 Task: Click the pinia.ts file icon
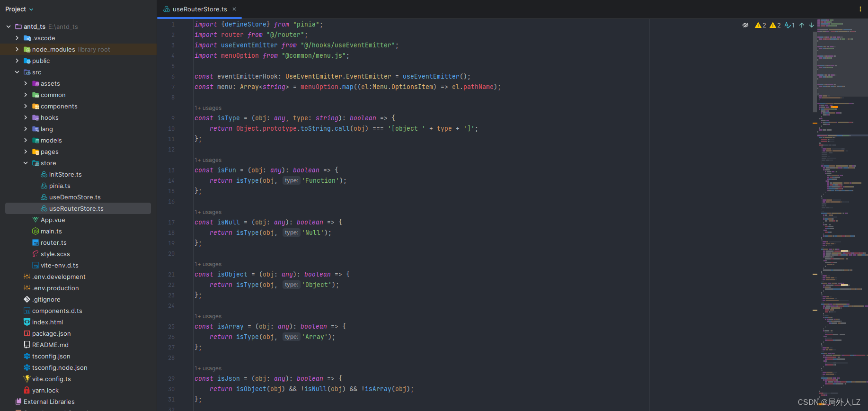click(x=44, y=186)
